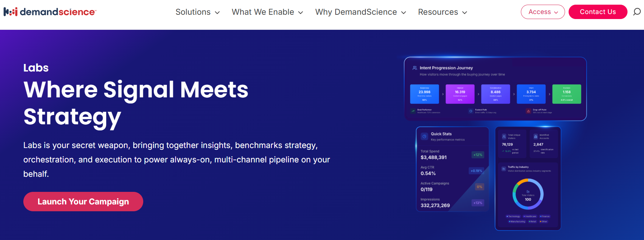
Task: Click the $3,488,391 Total Spend value
Action: (434, 157)
